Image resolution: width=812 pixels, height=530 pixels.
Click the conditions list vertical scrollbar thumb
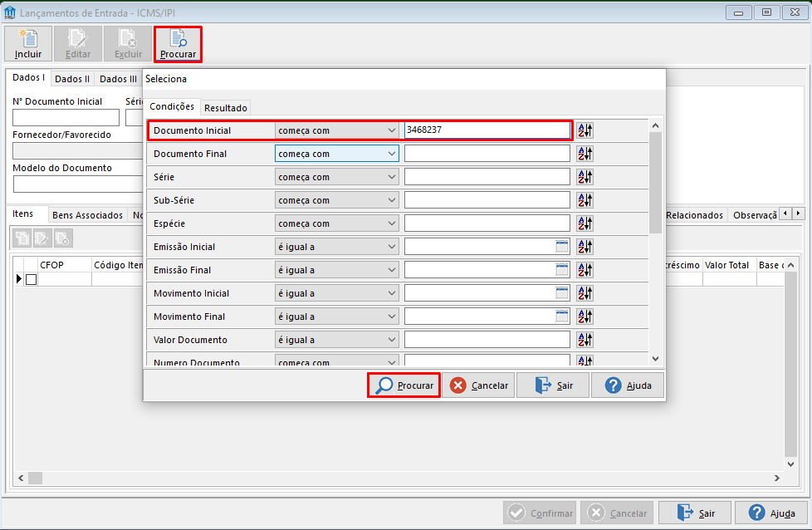(655, 183)
